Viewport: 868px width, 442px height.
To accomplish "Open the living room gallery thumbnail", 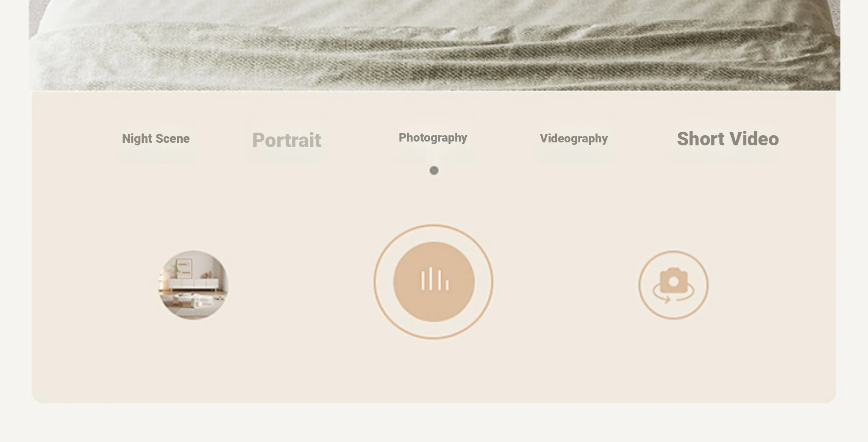I will pyautogui.click(x=193, y=284).
